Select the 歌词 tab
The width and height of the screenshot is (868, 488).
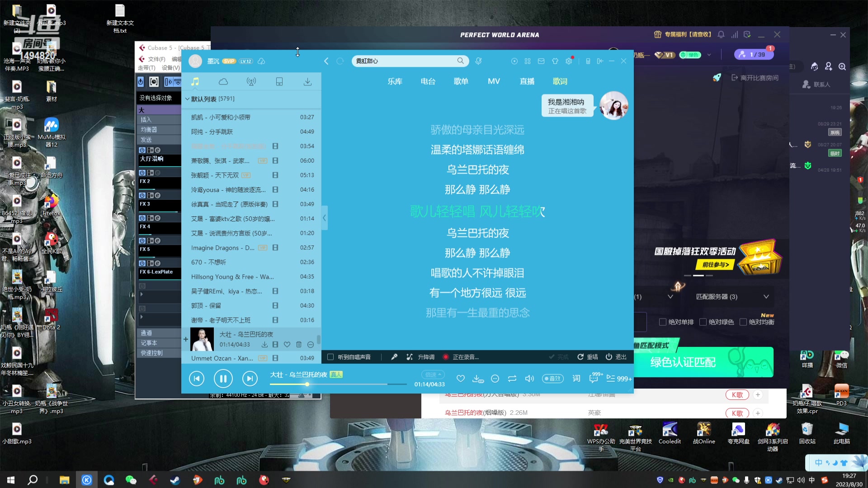pos(560,81)
